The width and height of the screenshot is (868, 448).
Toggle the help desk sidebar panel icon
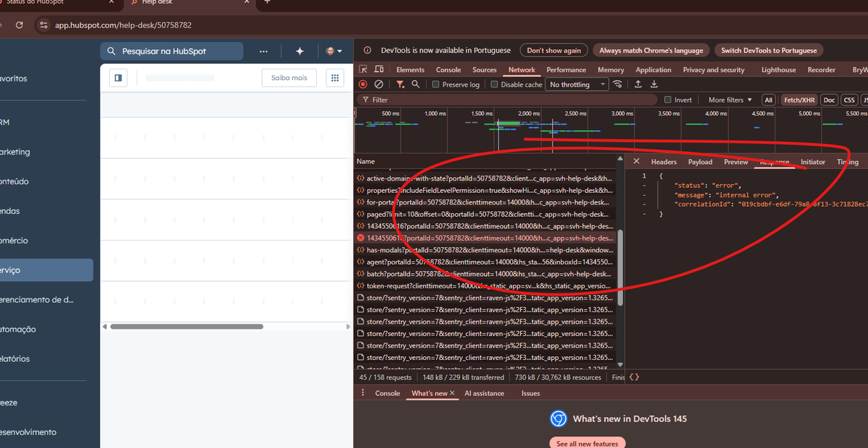point(119,77)
